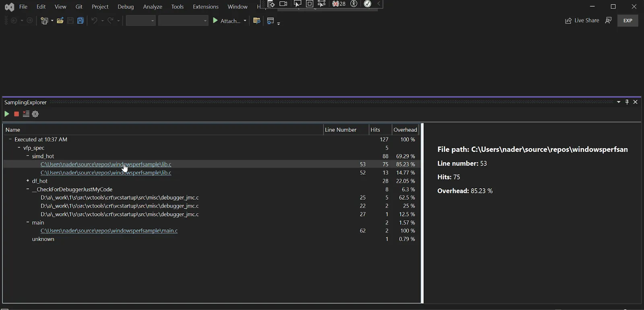Open the Analyze menu
Screen dimensions: 644x310
(x=153, y=7)
